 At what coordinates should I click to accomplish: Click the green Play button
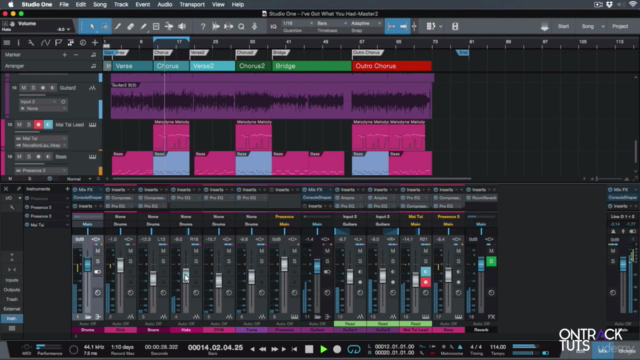[x=324, y=349]
